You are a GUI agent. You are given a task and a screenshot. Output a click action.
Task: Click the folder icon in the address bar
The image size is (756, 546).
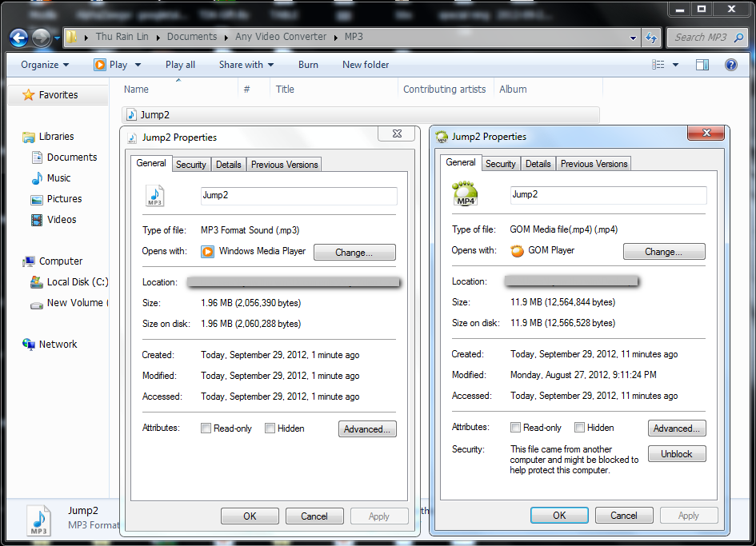pos(71,37)
